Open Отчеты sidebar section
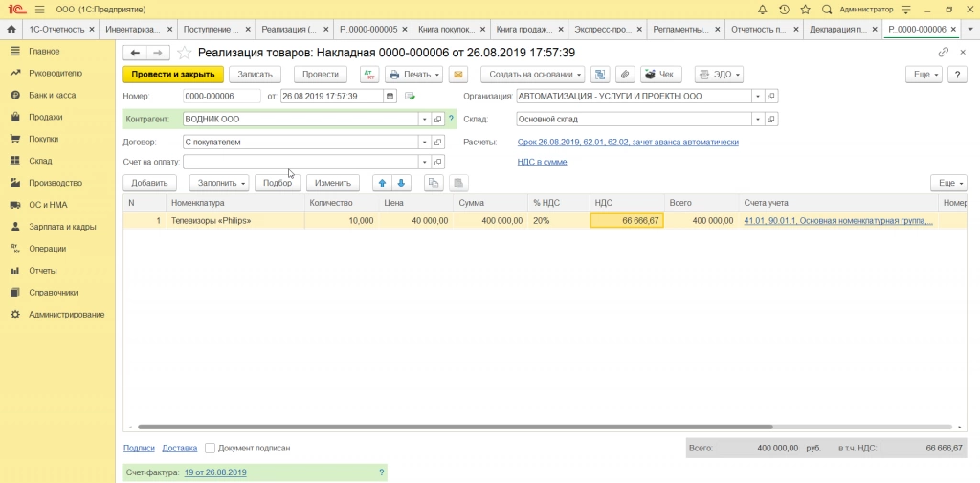The image size is (980, 483). pyautogui.click(x=42, y=271)
